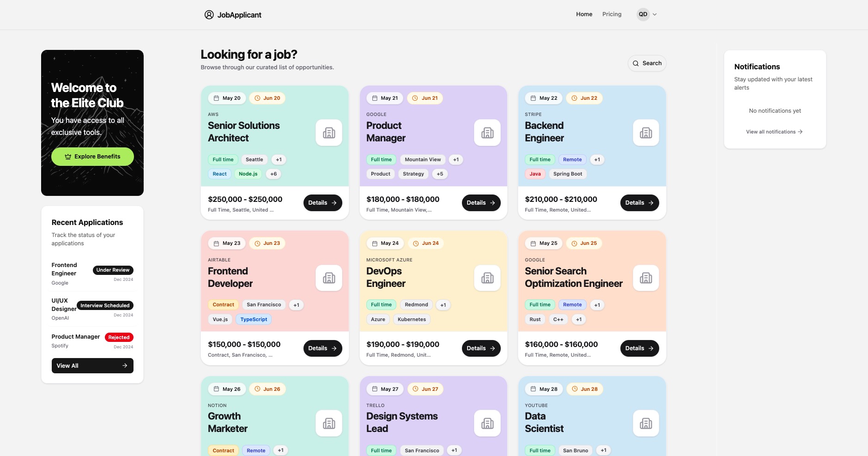Open Details for DevOps Engineer
Viewport: 868px width, 456px height.
481,348
